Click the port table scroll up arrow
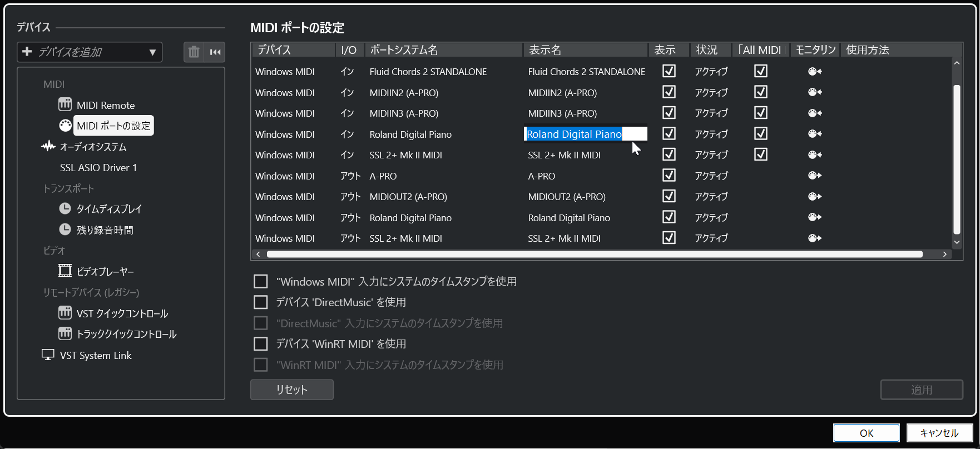The height and width of the screenshot is (449, 980). pyautogui.click(x=957, y=63)
